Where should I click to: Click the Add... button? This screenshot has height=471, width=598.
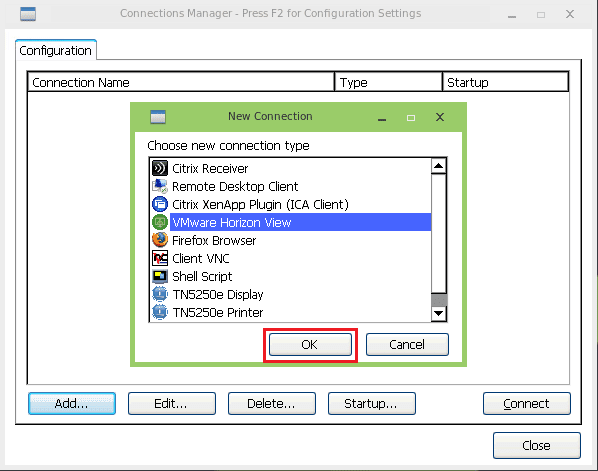point(72,403)
